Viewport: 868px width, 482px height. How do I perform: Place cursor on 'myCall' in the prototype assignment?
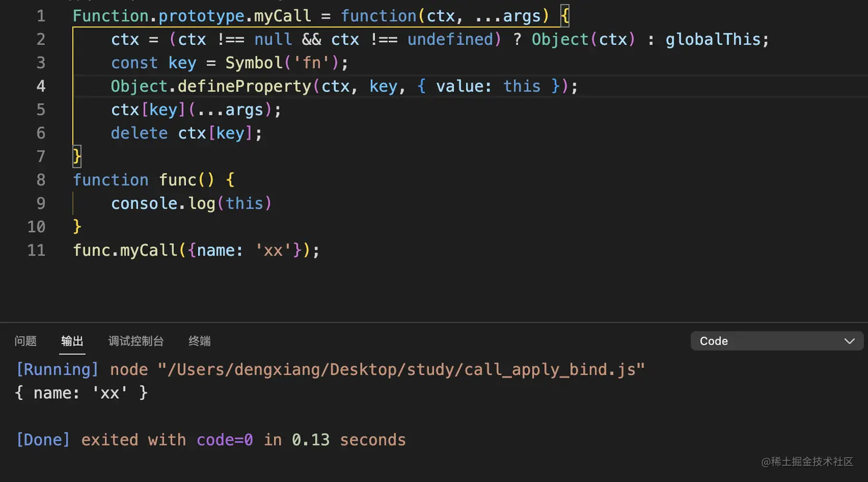282,16
